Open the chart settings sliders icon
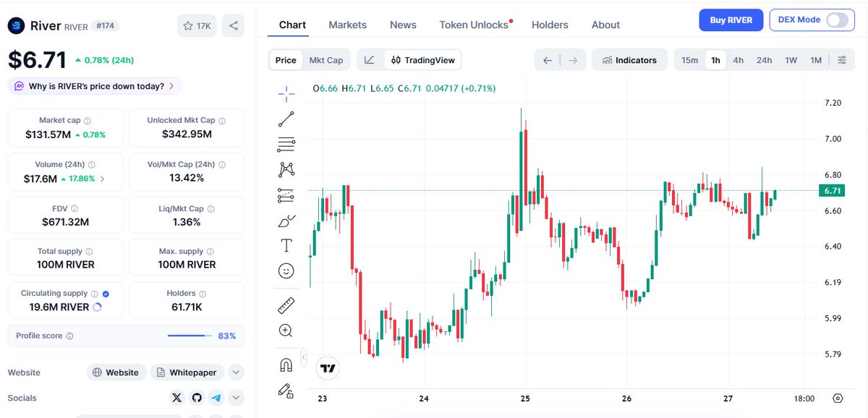Image resolution: width=868 pixels, height=418 pixels. click(x=842, y=60)
